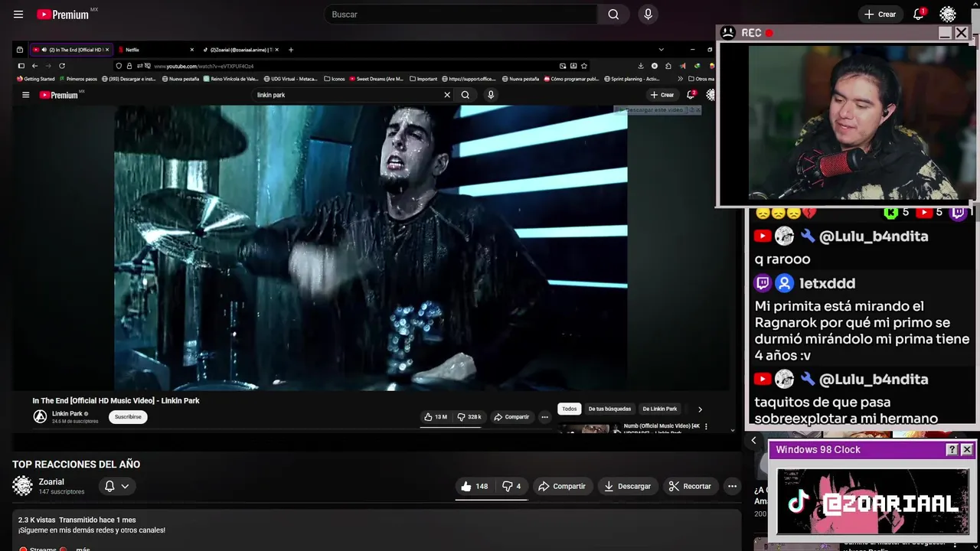The height and width of the screenshot is (551, 980).
Task: Click the TikTok @ZOARIAAL banner
Action: 873,502
